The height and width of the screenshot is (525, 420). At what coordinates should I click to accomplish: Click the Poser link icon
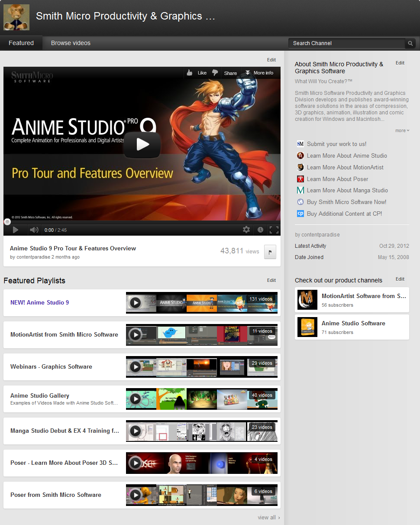click(x=300, y=179)
